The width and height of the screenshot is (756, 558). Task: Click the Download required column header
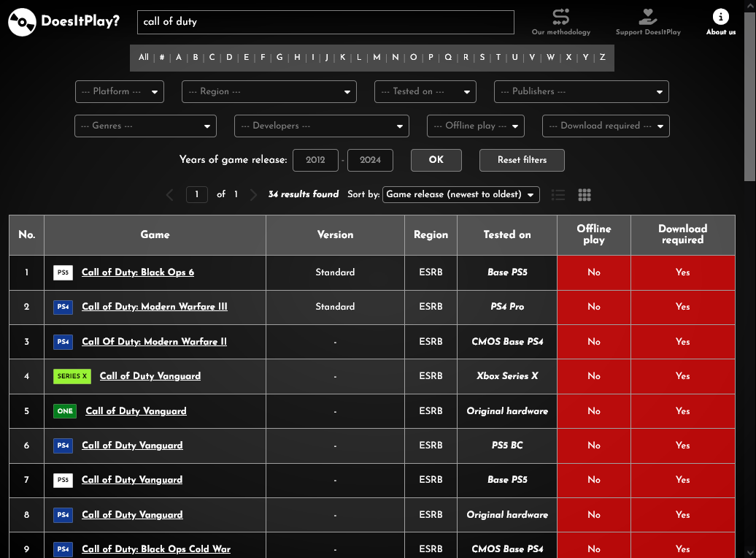(683, 235)
